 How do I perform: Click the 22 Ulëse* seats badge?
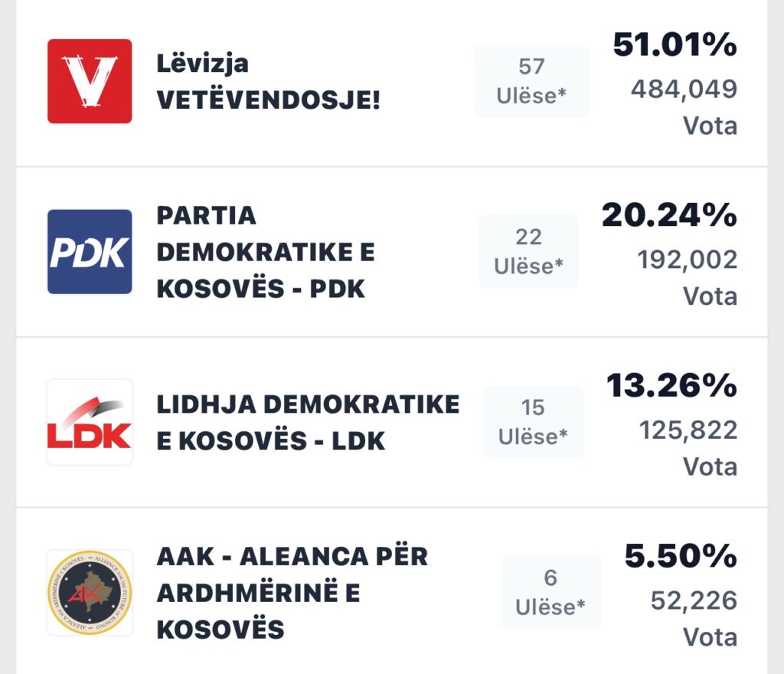point(529,251)
